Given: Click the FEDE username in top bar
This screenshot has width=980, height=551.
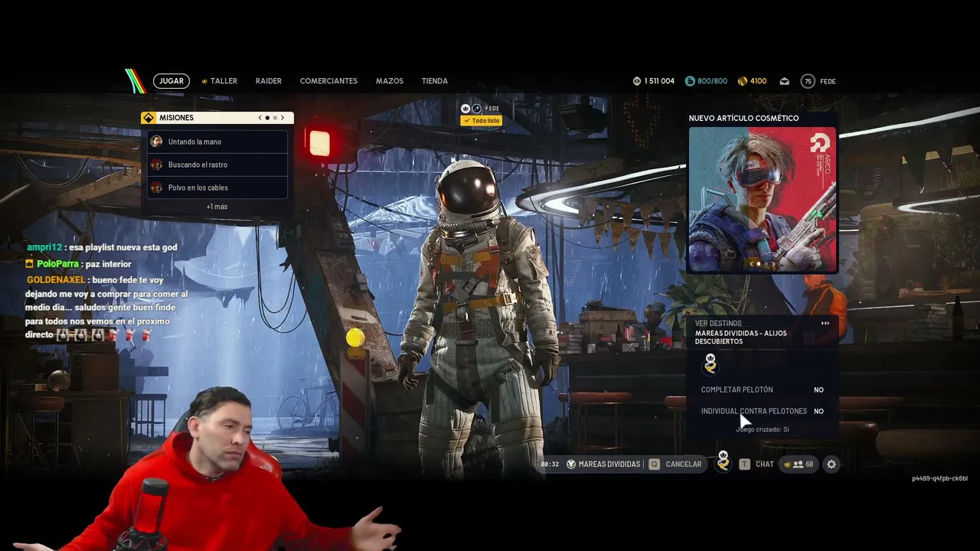Looking at the screenshot, I should coord(828,81).
